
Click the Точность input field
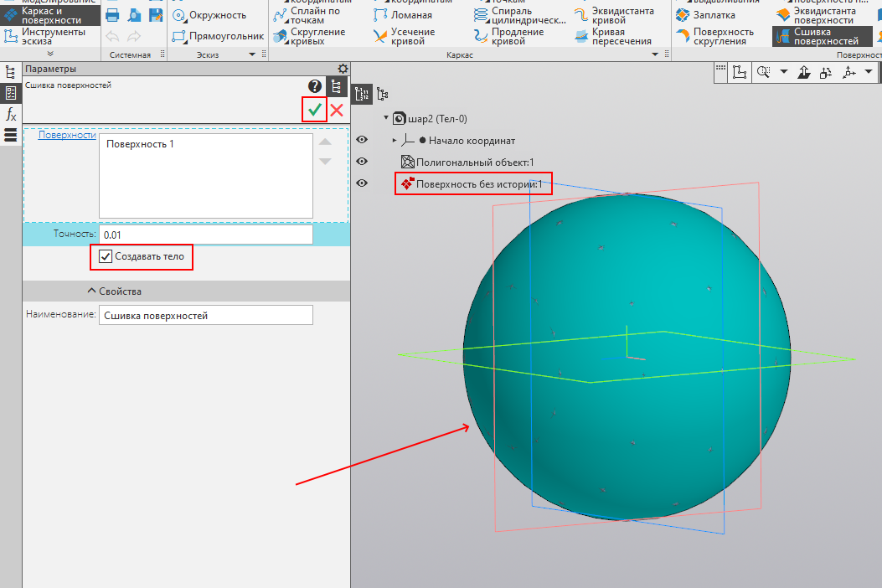206,235
